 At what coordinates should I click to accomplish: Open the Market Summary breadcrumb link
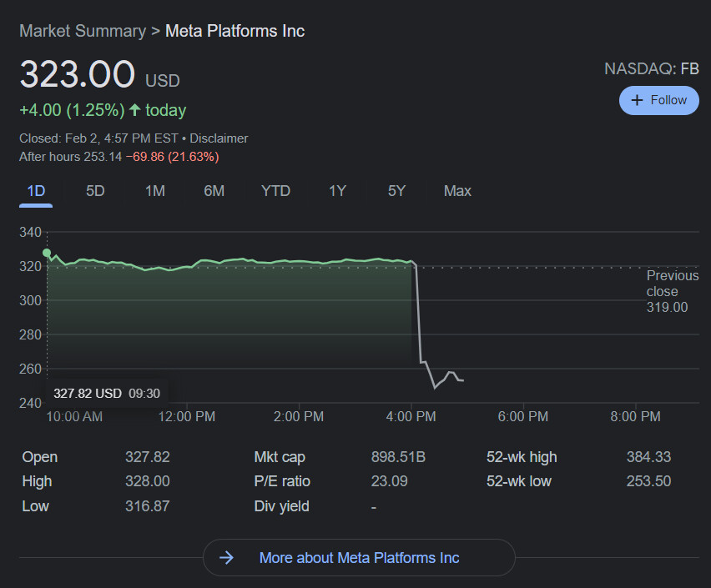tap(82, 31)
